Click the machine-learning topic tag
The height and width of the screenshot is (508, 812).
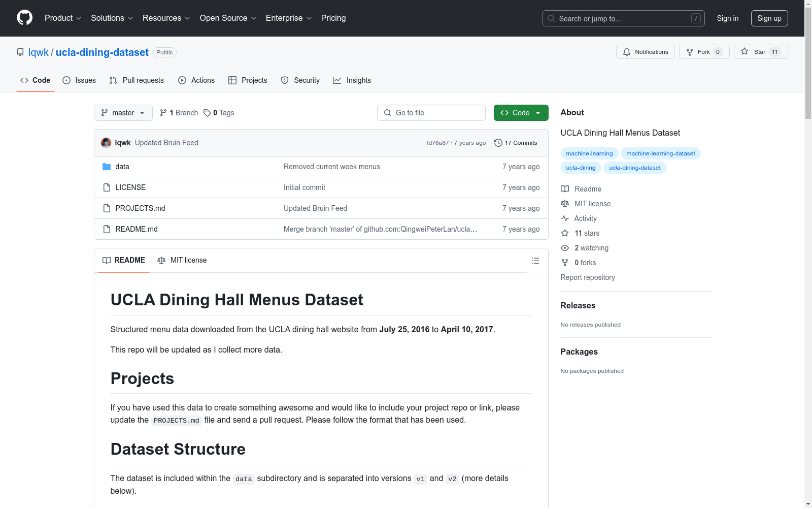tap(589, 153)
